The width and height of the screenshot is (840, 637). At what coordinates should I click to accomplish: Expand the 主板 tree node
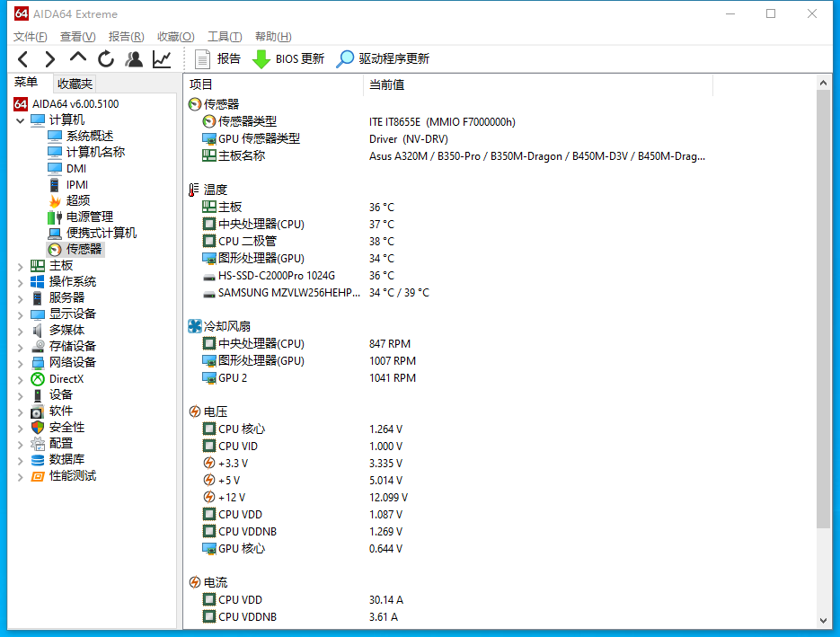tap(21, 266)
